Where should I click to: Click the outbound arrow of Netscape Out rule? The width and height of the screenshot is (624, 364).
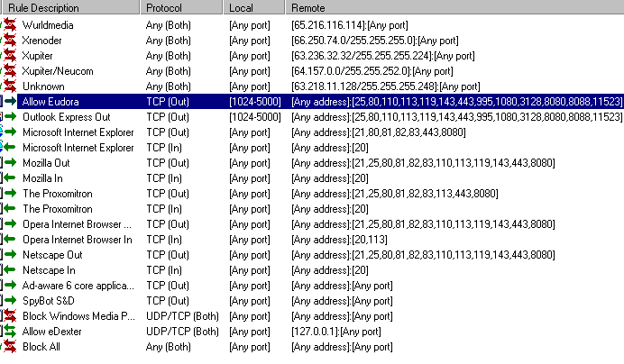(11, 254)
